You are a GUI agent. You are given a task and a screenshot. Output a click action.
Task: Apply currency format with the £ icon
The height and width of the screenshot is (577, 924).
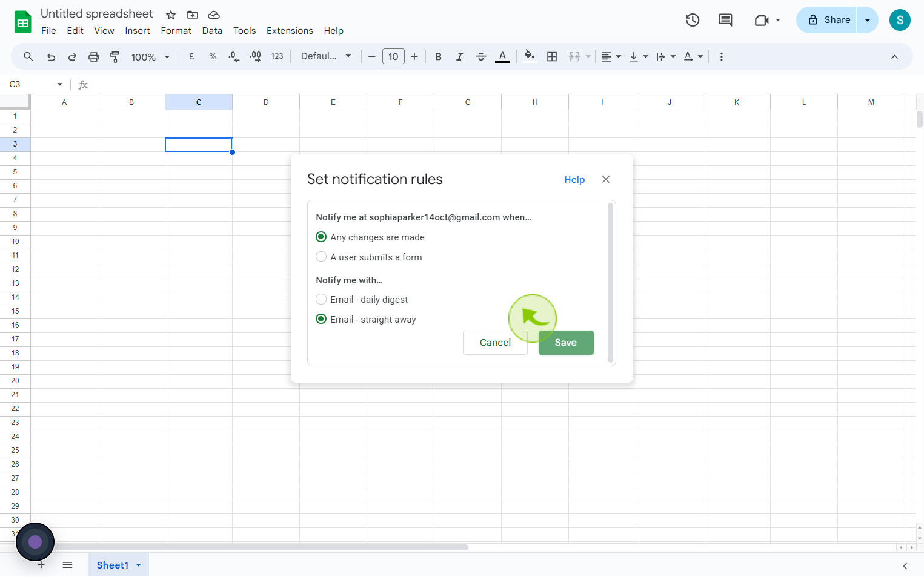click(191, 56)
